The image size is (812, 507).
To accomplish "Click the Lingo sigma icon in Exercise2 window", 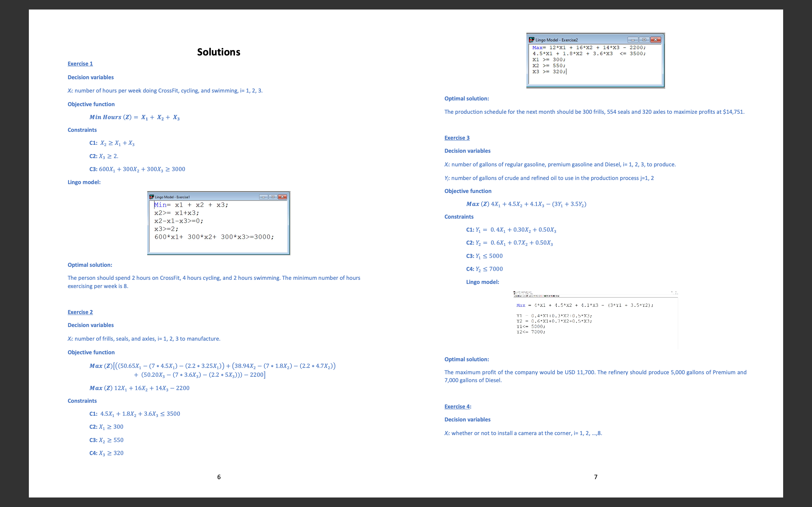I will (x=532, y=40).
